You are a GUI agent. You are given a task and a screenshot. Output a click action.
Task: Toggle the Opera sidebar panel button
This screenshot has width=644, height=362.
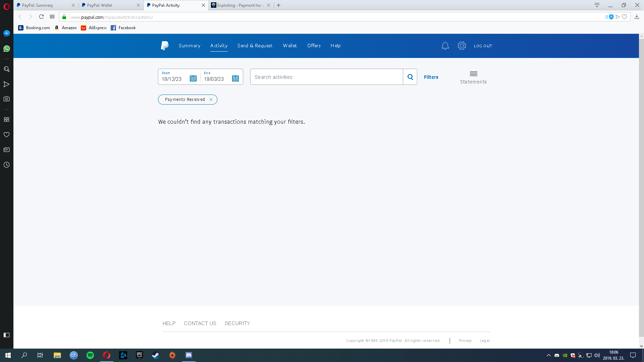coord(6,335)
